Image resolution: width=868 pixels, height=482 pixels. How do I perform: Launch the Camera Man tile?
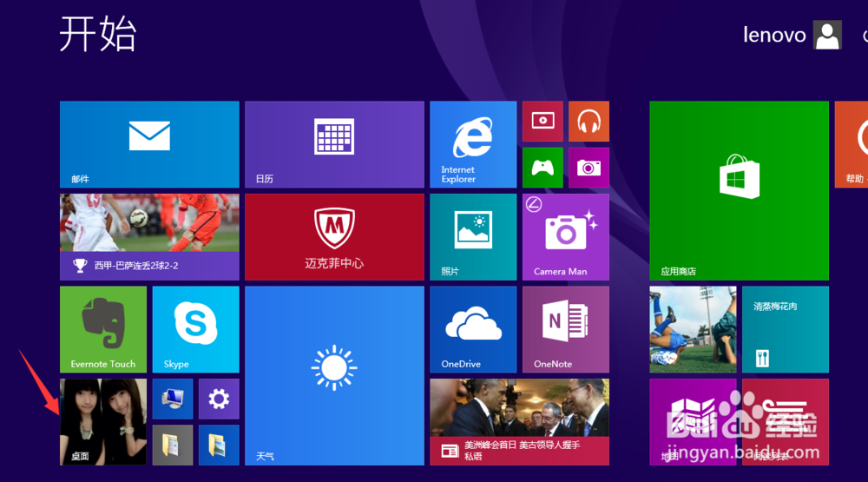(x=566, y=236)
